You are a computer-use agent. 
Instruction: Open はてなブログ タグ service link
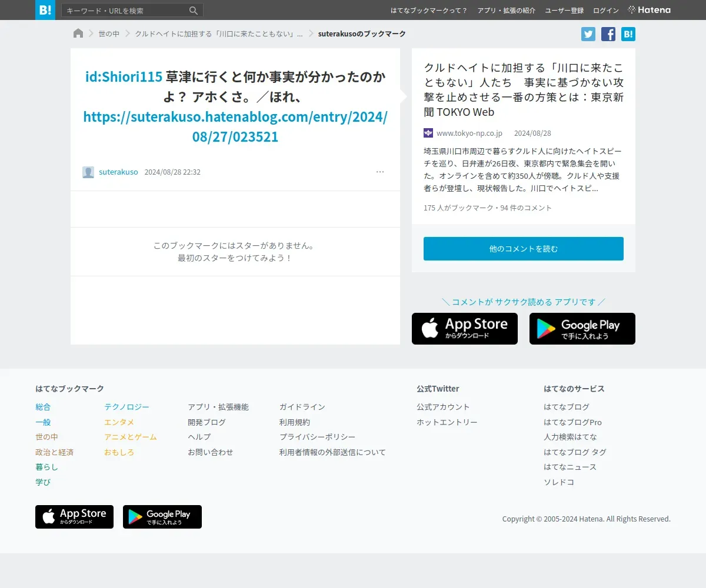pos(575,452)
